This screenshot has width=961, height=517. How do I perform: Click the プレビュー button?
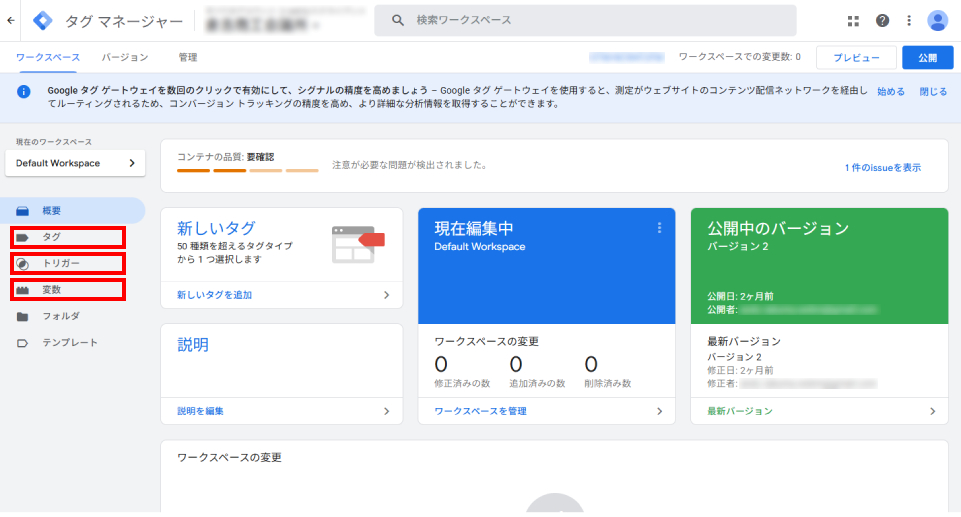point(855,58)
